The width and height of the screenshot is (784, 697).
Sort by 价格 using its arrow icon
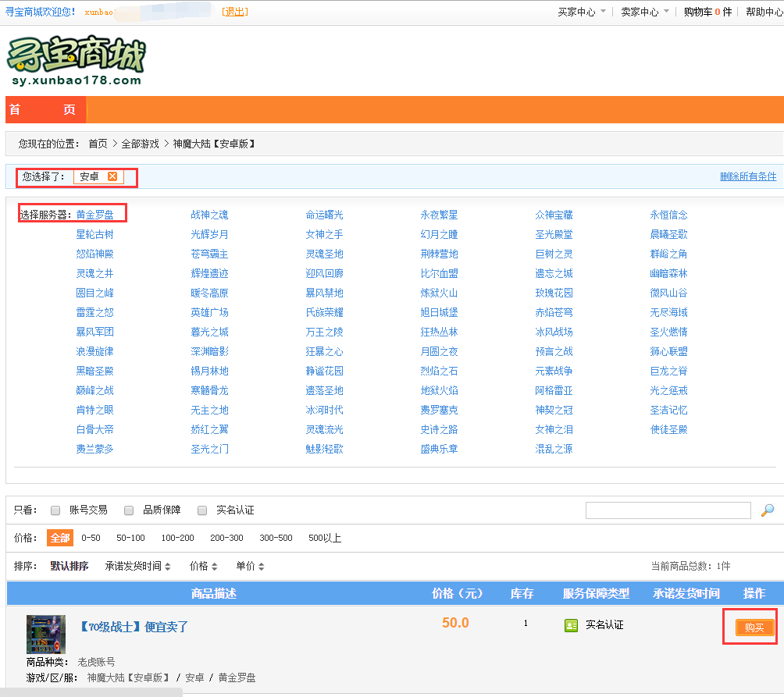click(214, 567)
